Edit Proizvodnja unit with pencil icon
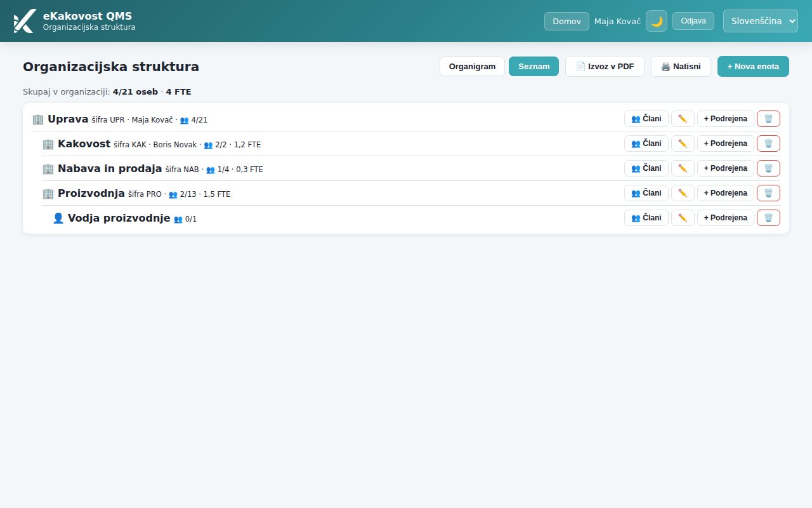The image size is (812, 508). pos(683,193)
